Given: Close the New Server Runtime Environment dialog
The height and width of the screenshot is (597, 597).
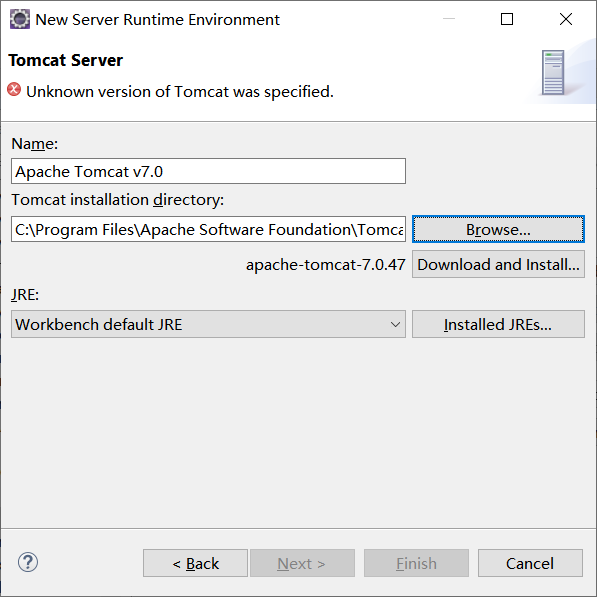Looking at the screenshot, I should (x=566, y=19).
